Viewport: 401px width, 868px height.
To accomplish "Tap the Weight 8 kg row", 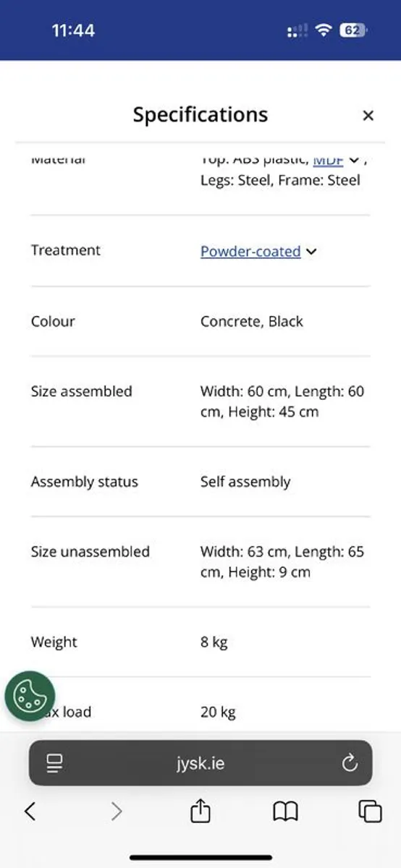I will (x=200, y=642).
